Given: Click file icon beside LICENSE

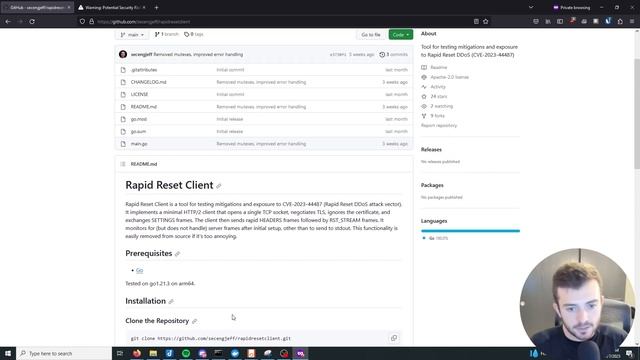Looking at the screenshot, I should [123, 94].
